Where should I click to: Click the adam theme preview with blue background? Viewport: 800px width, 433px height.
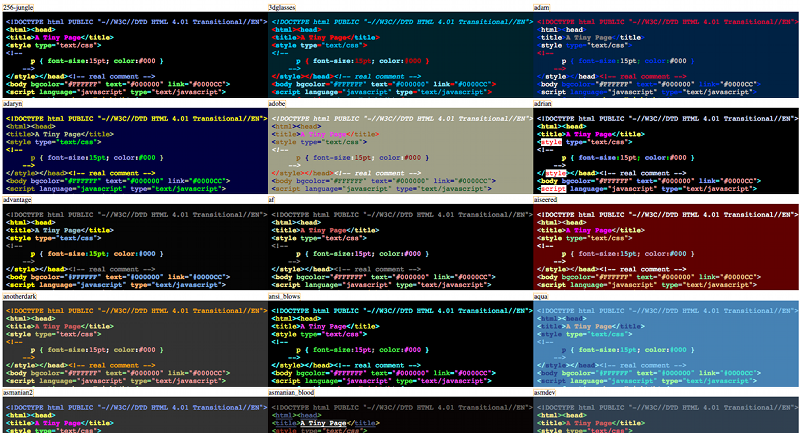click(x=665, y=54)
